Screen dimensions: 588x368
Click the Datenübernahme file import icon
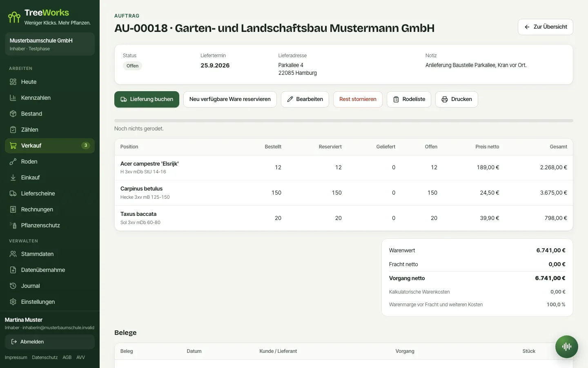coord(13,270)
